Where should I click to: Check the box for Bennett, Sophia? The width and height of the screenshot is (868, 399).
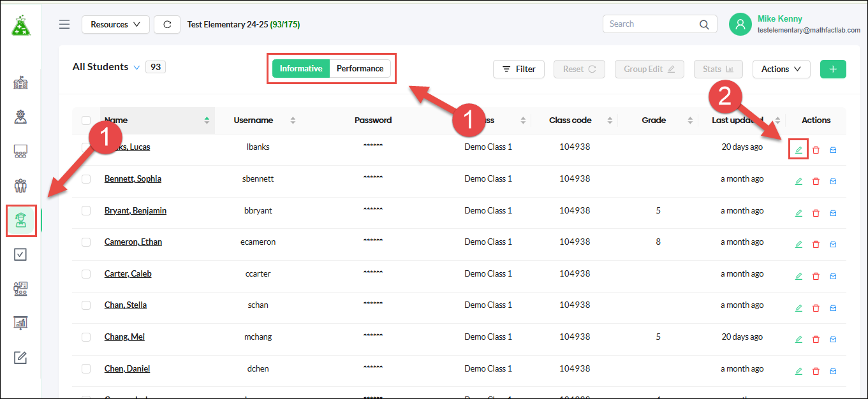coord(86,179)
